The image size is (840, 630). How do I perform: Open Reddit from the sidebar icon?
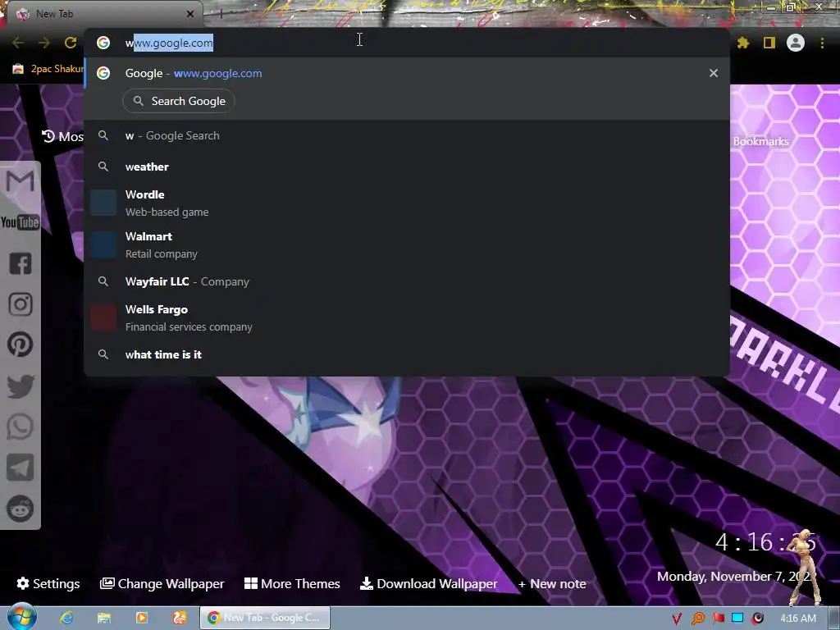[20, 509]
